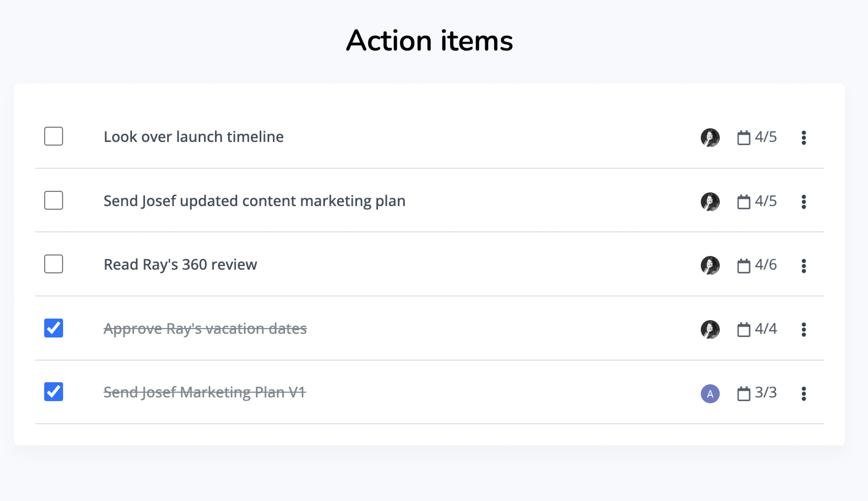Check off Look over launch timeline
Image resolution: width=868 pixels, height=501 pixels.
54,136
